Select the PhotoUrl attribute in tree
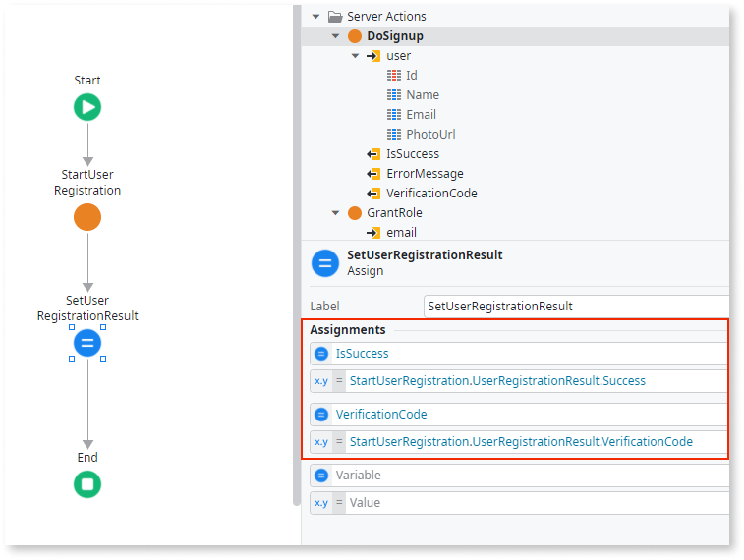This screenshot has width=744, height=560. pyautogui.click(x=430, y=135)
